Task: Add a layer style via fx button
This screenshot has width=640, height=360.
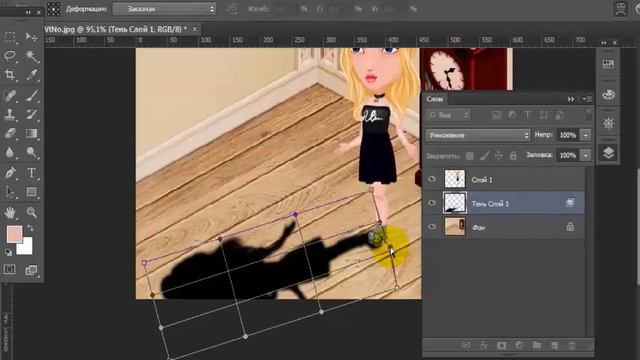Action: [484, 345]
